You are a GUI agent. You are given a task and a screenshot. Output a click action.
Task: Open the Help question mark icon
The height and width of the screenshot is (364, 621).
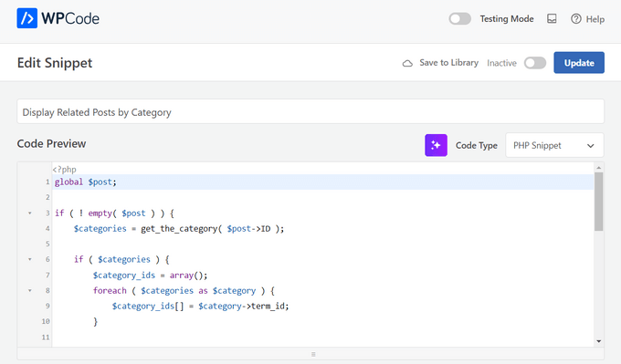click(x=576, y=18)
